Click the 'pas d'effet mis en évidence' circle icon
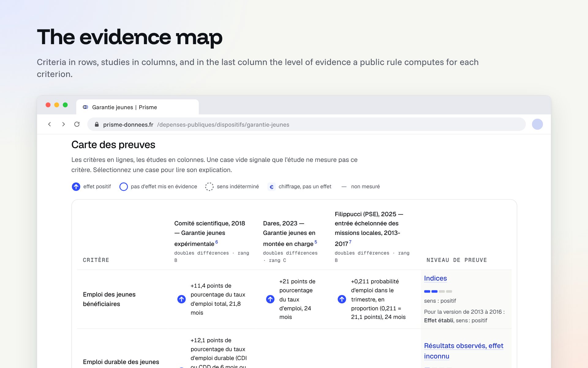The width and height of the screenshot is (588, 368). click(x=123, y=186)
